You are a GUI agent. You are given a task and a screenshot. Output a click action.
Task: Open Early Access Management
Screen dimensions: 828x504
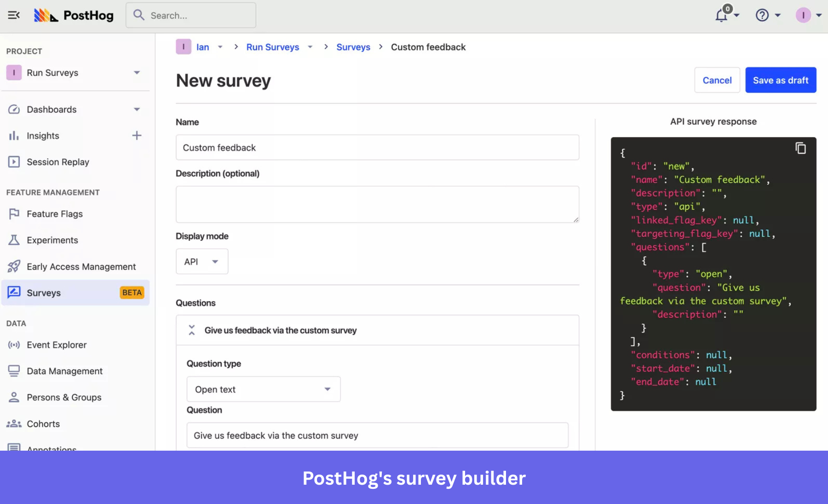click(81, 267)
